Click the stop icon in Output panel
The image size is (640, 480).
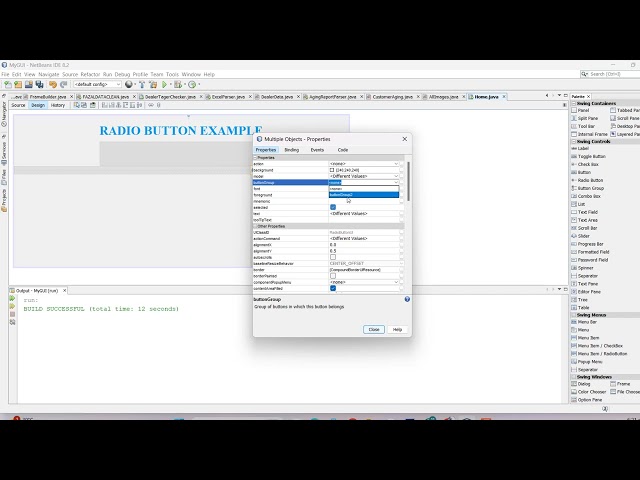(x=12, y=314)
